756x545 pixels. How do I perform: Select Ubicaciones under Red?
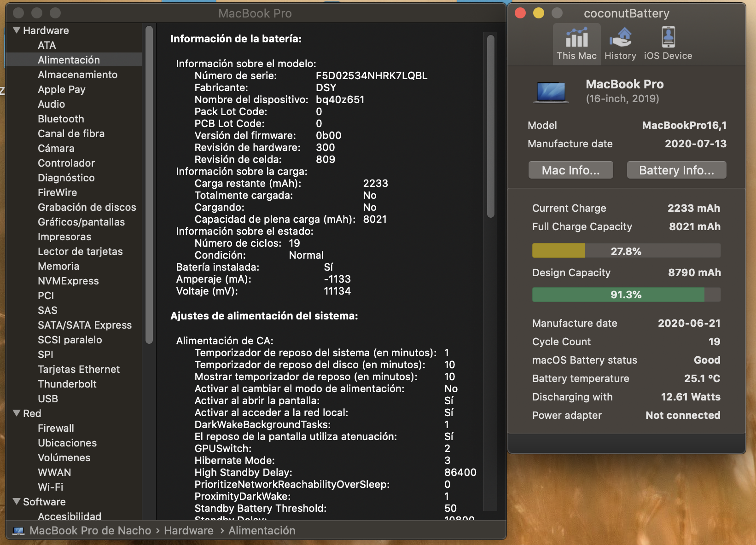pos(67,443)
